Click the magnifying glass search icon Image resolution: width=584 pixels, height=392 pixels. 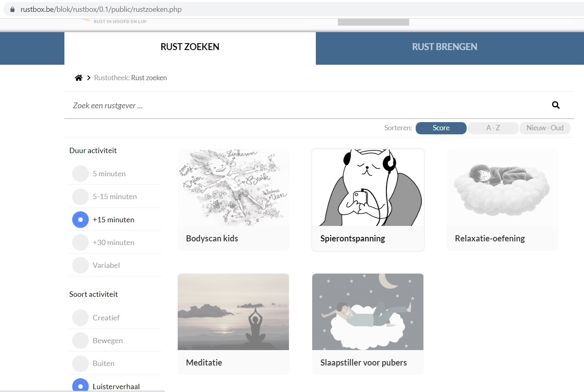click(x=555, y=105)
